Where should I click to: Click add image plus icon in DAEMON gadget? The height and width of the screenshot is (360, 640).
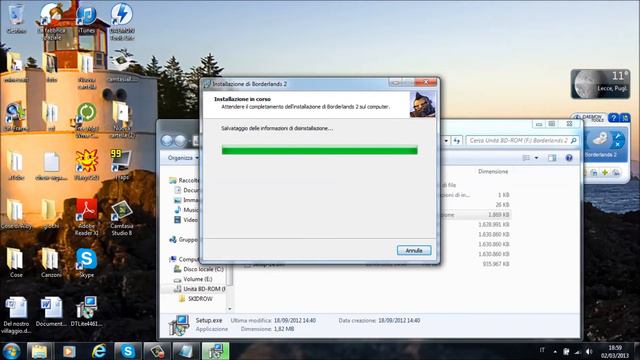[605, 173]
